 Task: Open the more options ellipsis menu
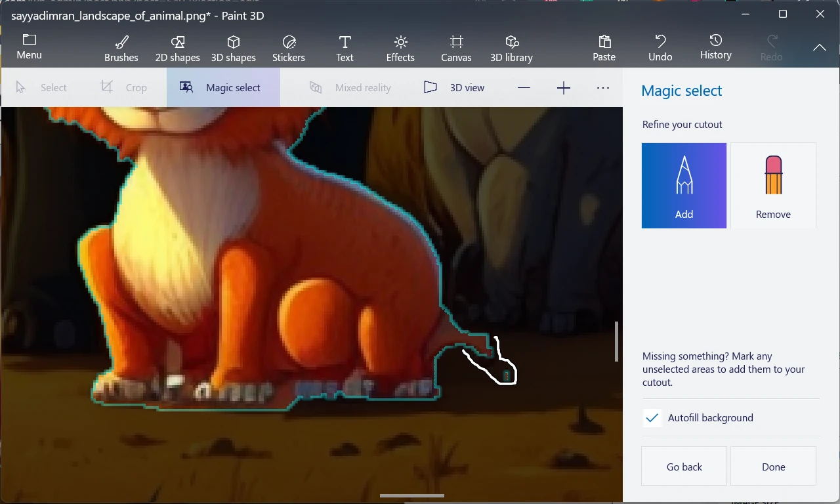click(602, 87)
